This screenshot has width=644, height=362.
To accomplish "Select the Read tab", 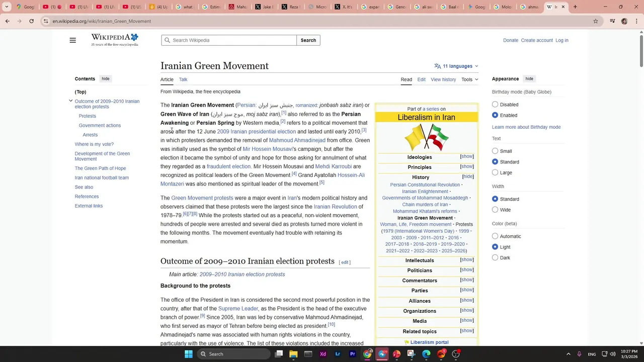I will [x=406, y=79].
